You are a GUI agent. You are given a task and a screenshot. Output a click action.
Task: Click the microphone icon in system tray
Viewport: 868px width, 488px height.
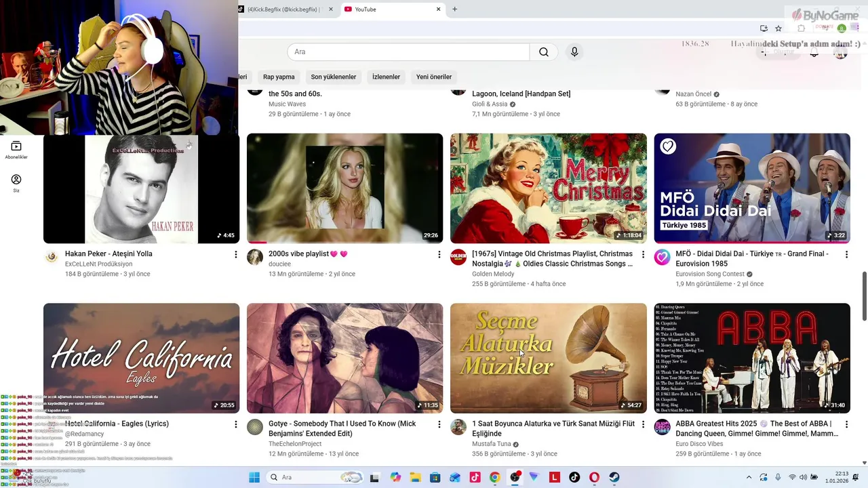778,477
